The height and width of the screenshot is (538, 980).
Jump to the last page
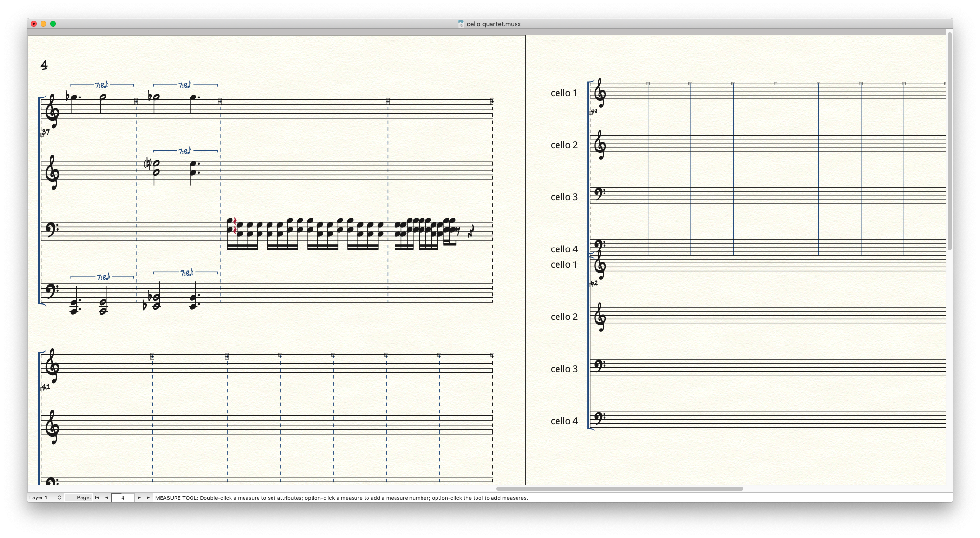pos(148,497)
